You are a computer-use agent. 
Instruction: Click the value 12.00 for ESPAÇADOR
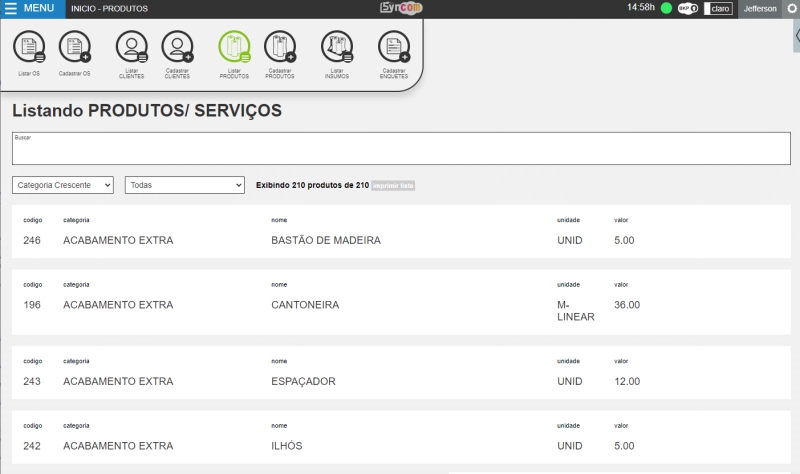point(627,381)
